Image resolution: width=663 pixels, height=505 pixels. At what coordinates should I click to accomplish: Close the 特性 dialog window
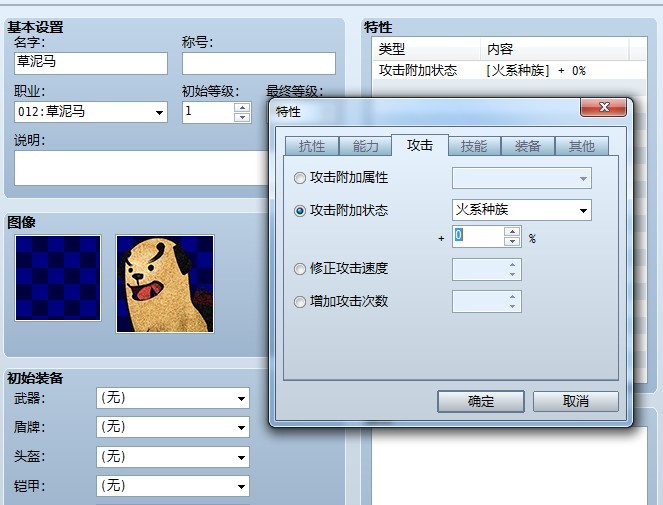[x=604, y=107]
